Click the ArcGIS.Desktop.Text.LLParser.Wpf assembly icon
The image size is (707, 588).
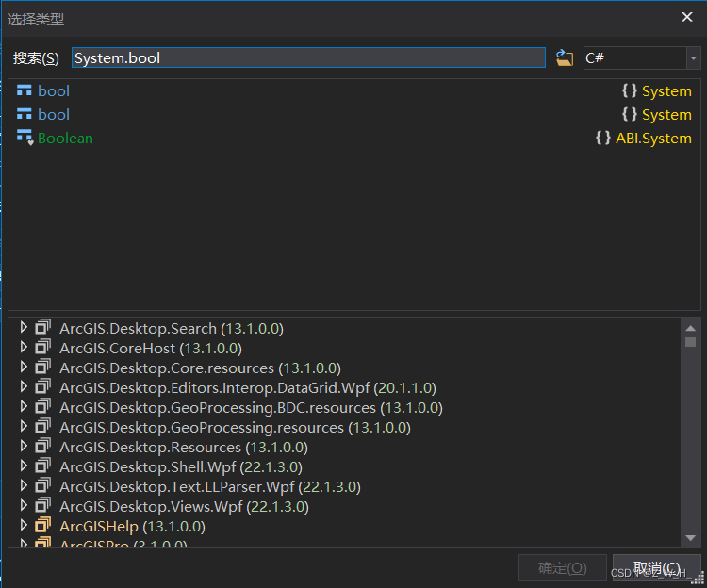[42, 485]
